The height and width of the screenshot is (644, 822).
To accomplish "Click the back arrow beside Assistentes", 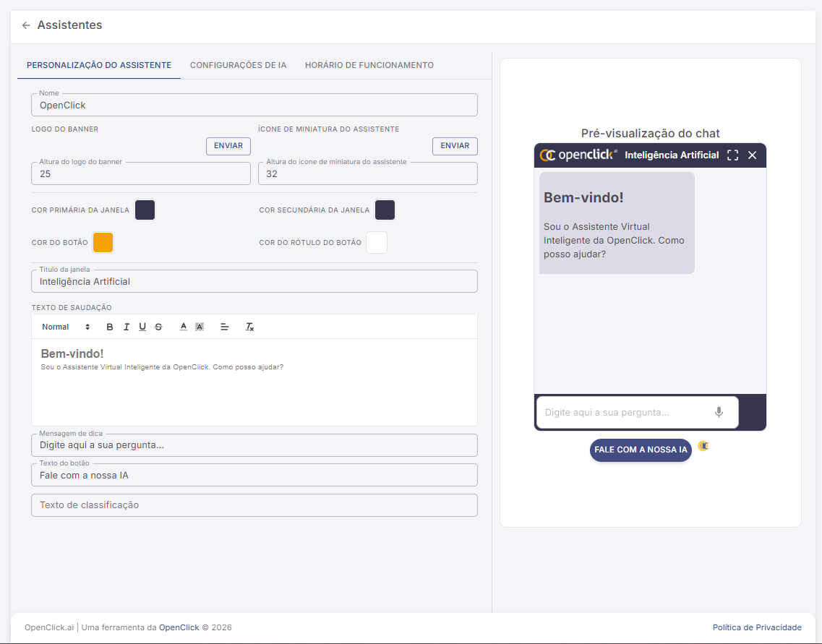I will click(26, 25).
